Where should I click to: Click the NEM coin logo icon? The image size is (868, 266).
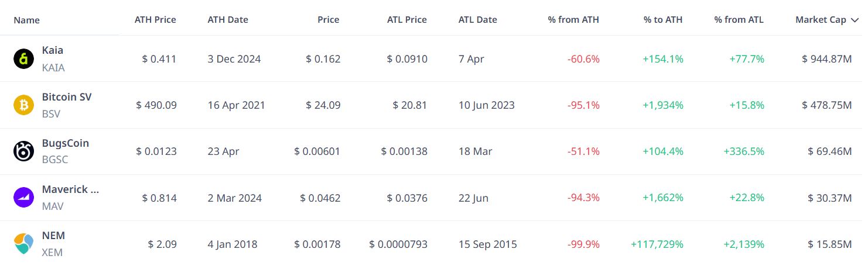pos(24,244)
